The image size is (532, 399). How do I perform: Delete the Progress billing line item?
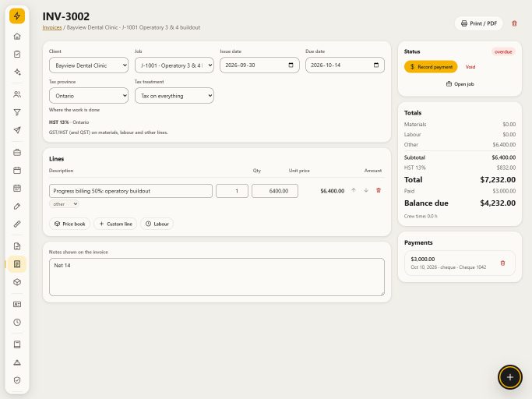pos(379,190)
